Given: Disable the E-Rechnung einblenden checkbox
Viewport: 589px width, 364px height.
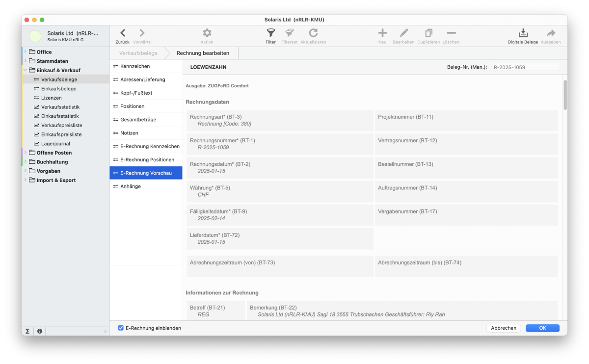Looking at the screenshot, I should click(120, 328).
